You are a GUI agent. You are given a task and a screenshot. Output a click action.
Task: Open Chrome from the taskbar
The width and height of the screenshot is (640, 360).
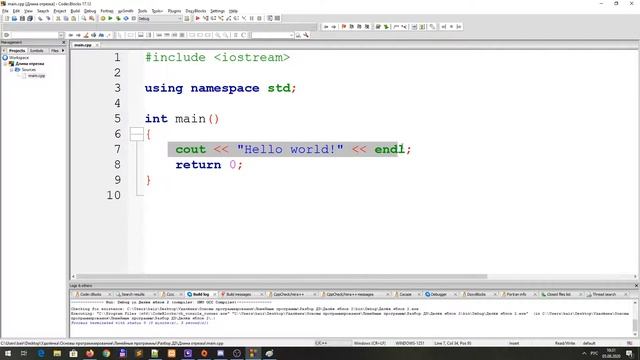(106, 353)
